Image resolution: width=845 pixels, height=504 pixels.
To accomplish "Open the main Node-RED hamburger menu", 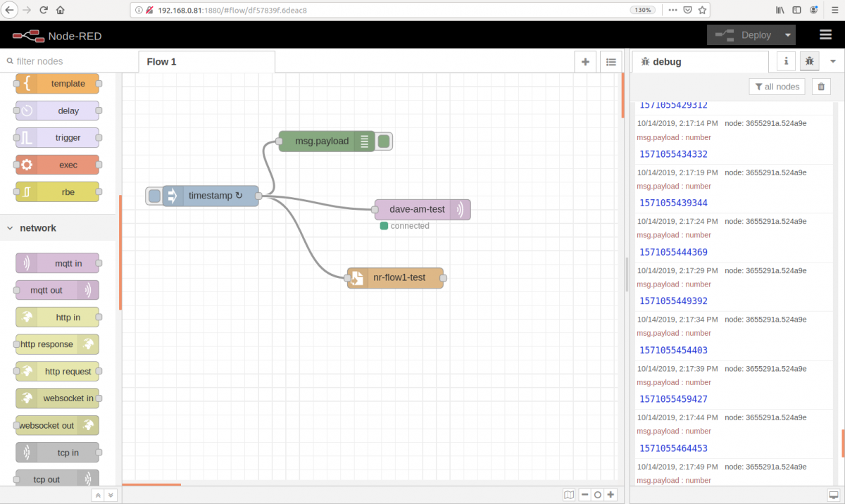I will [825, 34].
